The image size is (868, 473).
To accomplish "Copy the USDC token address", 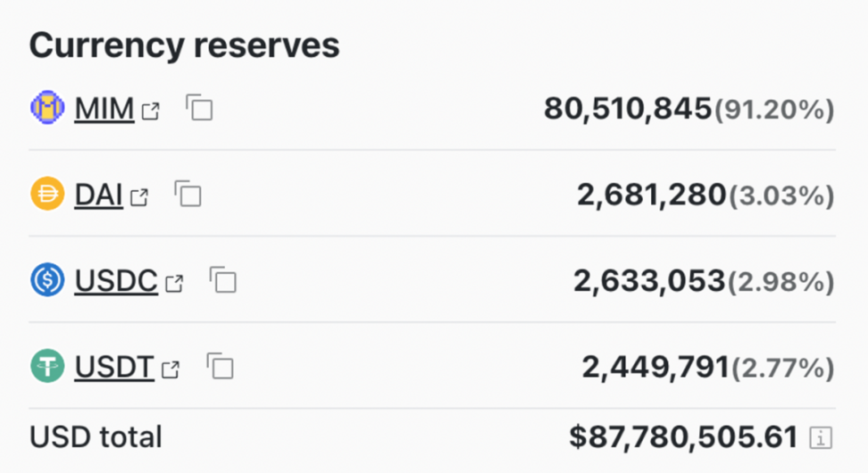I will tap(223, 280).
